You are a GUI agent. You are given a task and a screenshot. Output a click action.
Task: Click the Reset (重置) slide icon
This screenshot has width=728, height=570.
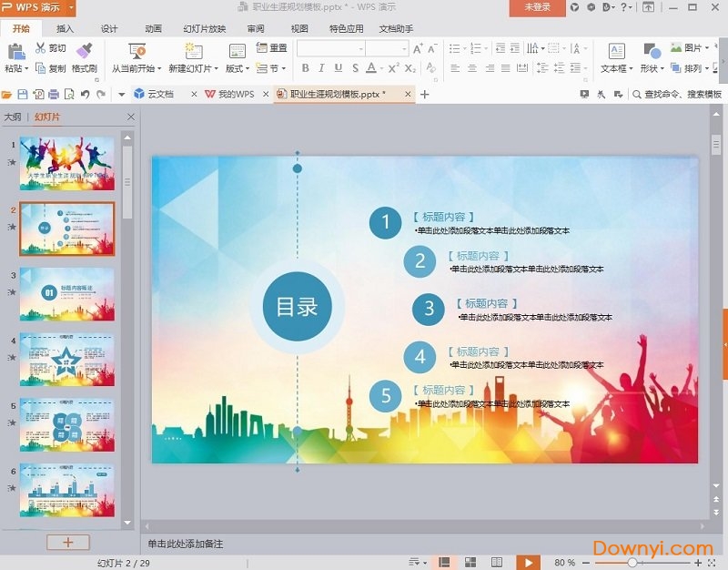[x=262, y=48]
